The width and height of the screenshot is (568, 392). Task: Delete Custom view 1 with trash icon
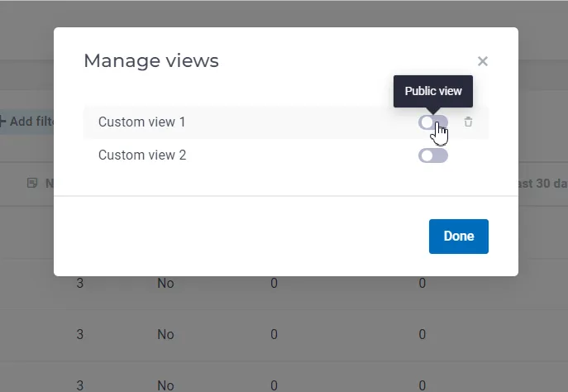pyautogui.click(x=468, y=122)
